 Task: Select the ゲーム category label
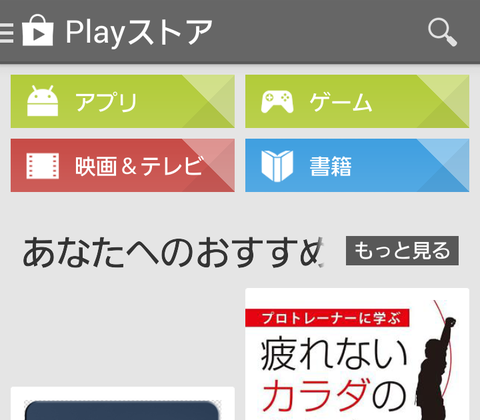(x=341, y=102)
